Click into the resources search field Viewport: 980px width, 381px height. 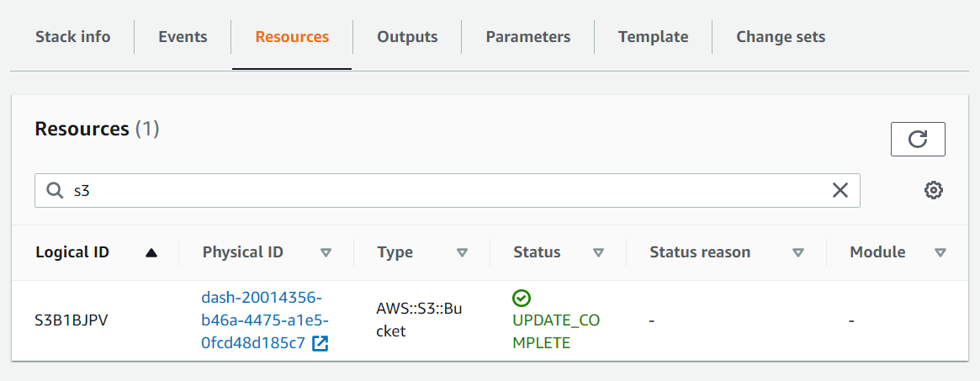[x=446, y=191]
